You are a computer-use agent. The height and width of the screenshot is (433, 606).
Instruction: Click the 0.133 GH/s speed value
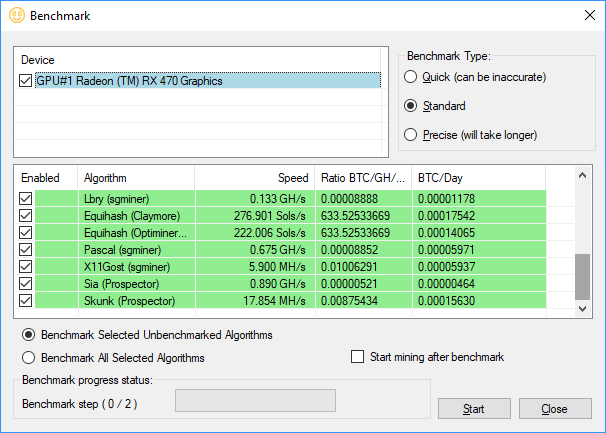[x=277, y=199]
